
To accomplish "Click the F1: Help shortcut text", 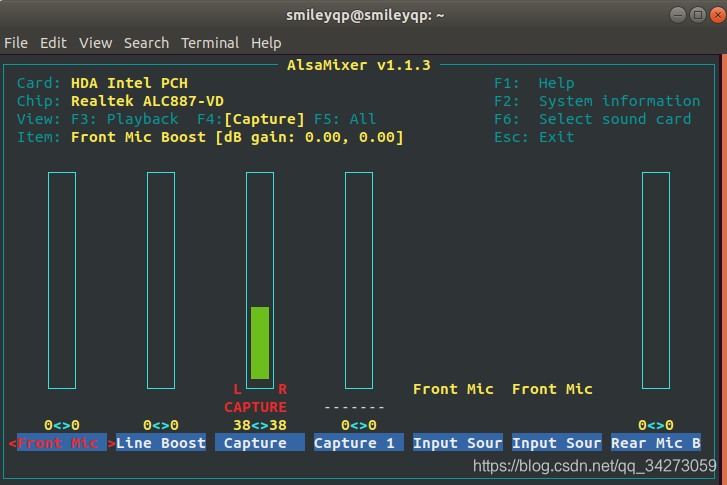I will pos(534,83).
